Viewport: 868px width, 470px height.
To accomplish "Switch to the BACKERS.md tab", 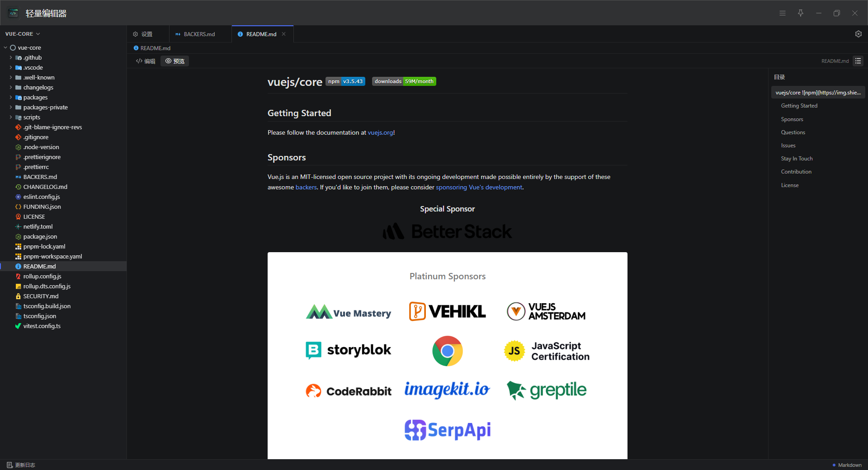I will (x=200, y=34).
